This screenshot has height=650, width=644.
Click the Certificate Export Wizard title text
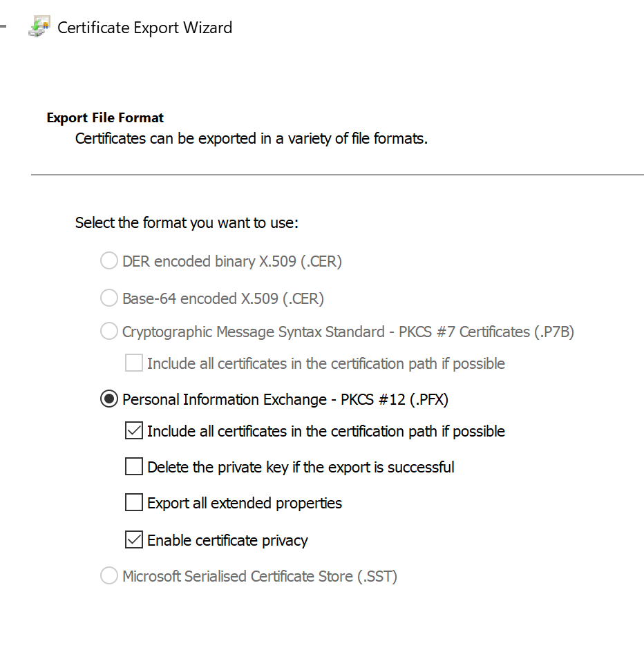(144, 28)
